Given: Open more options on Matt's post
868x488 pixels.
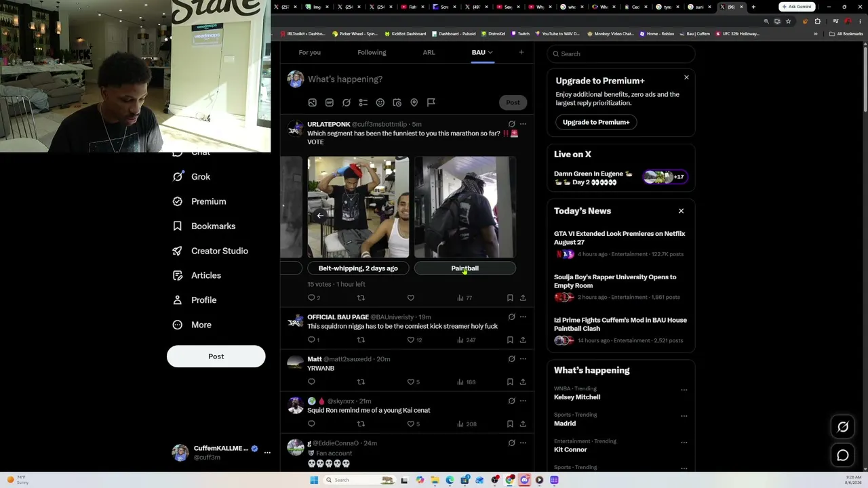Looking at the screenshot, I should [523, 359].
